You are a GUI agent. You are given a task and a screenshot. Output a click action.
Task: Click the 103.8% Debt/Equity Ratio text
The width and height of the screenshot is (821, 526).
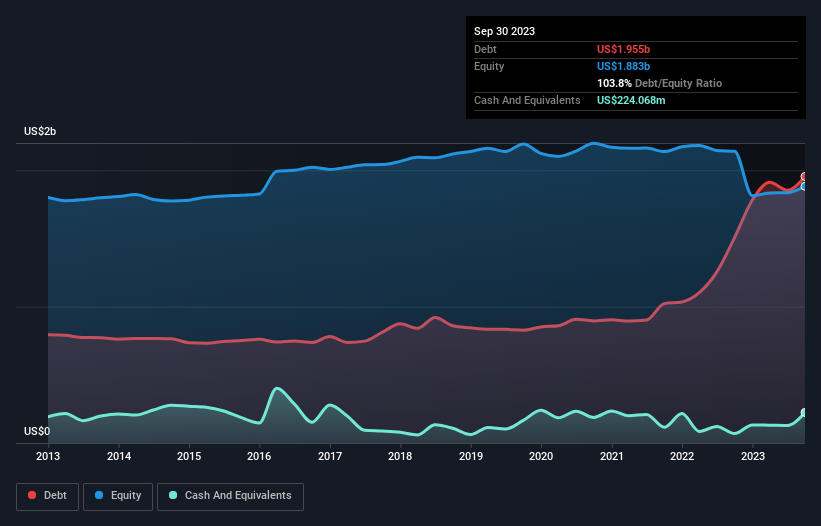(659, 83)
